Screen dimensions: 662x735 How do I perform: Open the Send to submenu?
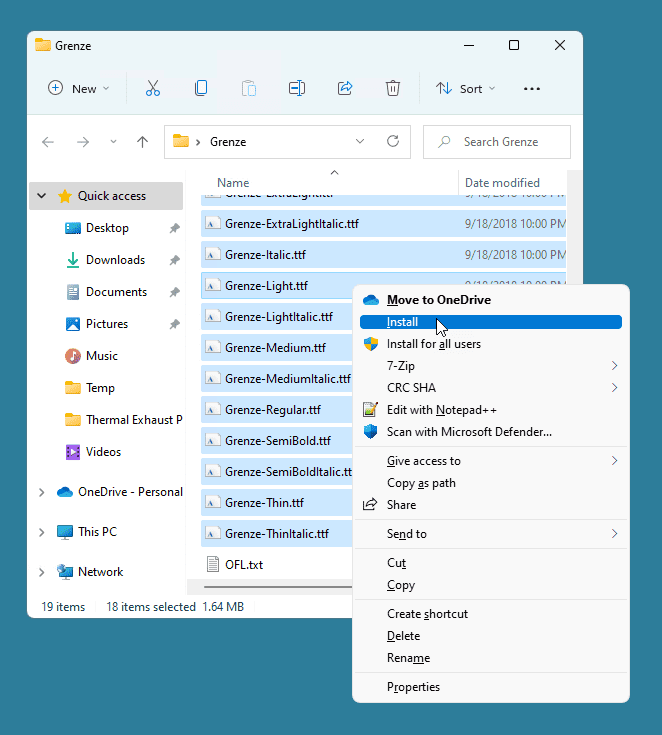[x=490, y=534]
